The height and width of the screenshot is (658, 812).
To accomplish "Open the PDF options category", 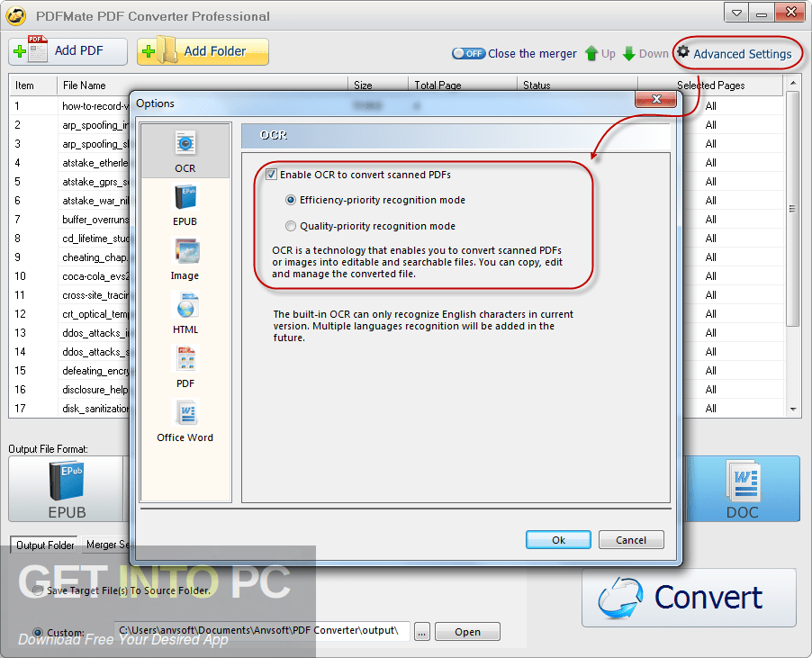I will 185,367.
